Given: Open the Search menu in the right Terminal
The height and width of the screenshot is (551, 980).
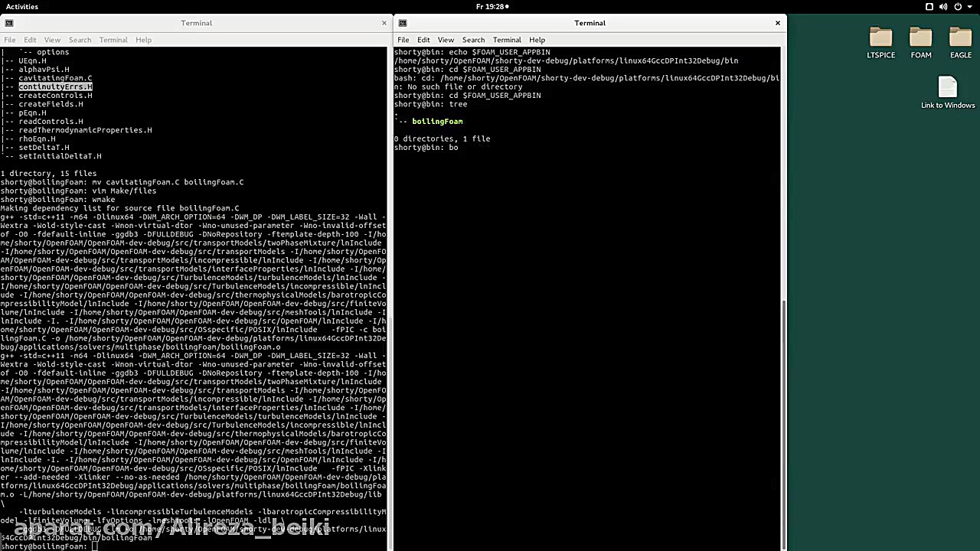Looking at the screenshot, I should (473, 40).
